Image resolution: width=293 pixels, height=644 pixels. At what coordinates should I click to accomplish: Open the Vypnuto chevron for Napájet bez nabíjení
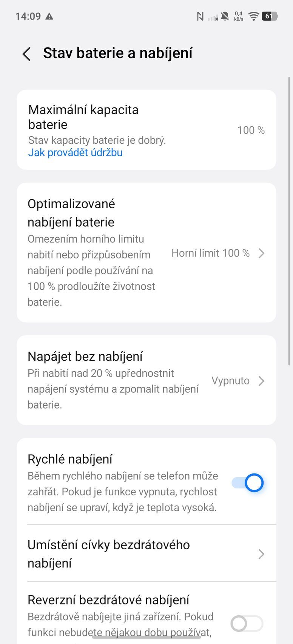[261, 381]
